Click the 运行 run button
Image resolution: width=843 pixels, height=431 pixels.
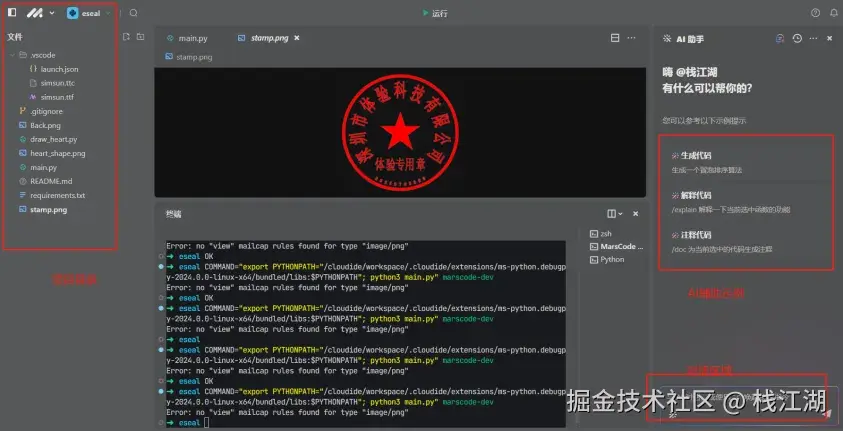click(x=435, y=13)
